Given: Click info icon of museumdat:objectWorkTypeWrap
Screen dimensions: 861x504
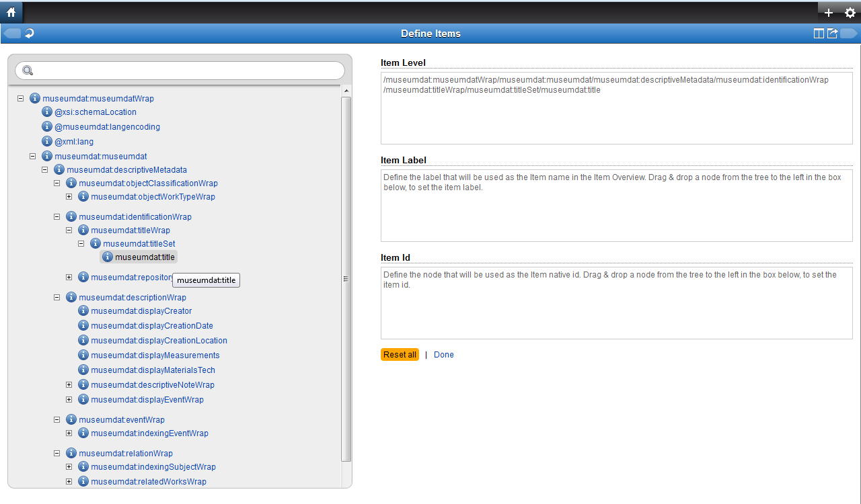Looking at the screenshot, I should click(x=83, y=196).
